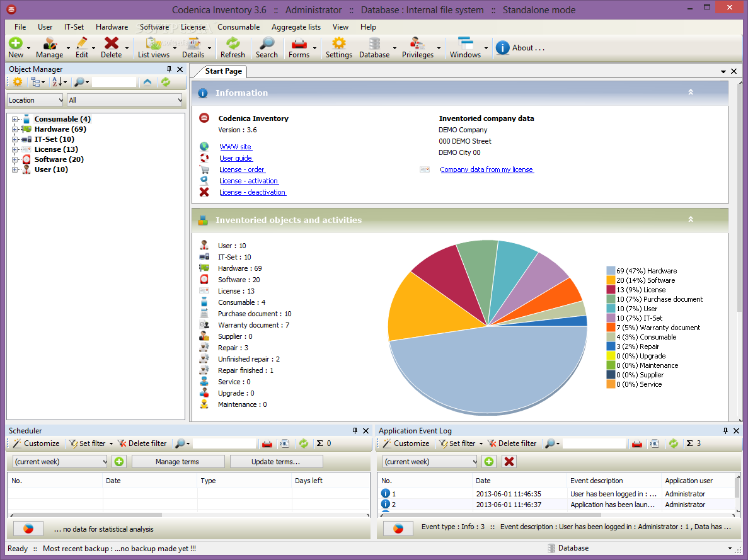Open the All filter dropdown
Screen dimensions: 748x560
tap(125, 100)
